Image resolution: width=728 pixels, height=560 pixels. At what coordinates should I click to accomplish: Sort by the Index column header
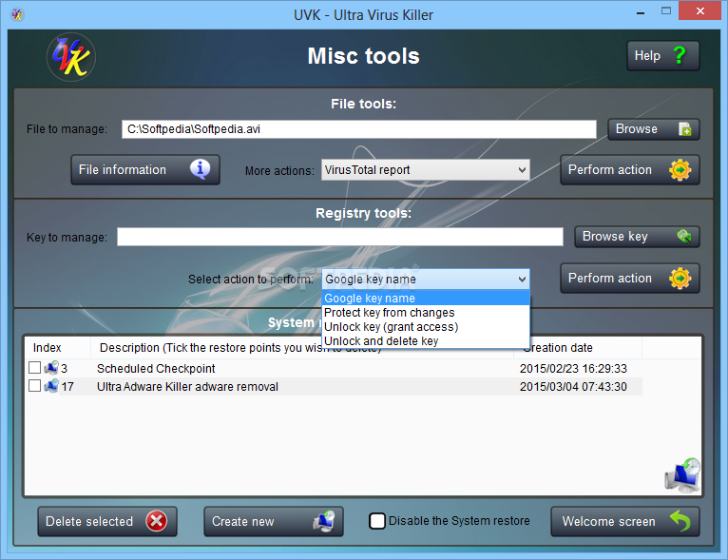coord(58,348)
